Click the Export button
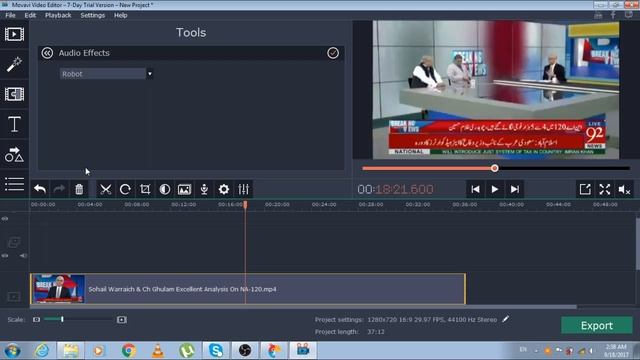Viewport: 640px width, 360px height. [x=597, y=325]
